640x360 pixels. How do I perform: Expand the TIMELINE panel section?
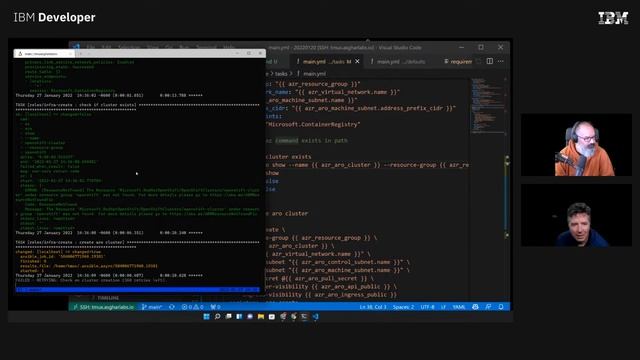pyautogui.click(x=107, y=298)
